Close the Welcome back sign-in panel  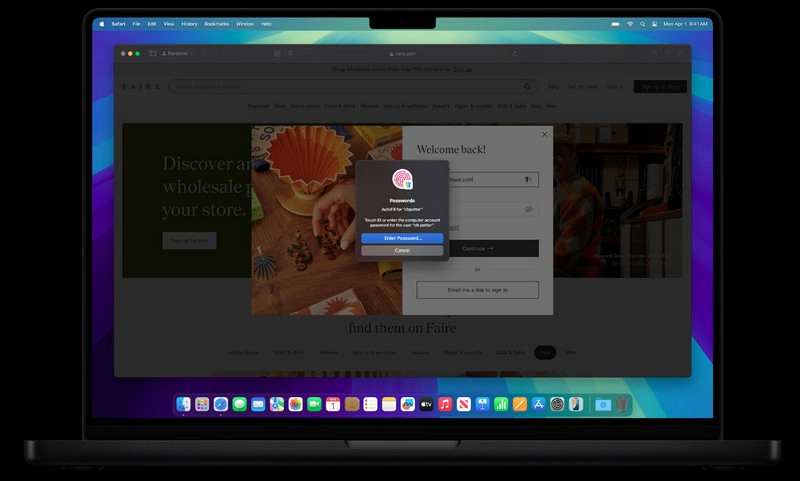(x=544, y=134)
